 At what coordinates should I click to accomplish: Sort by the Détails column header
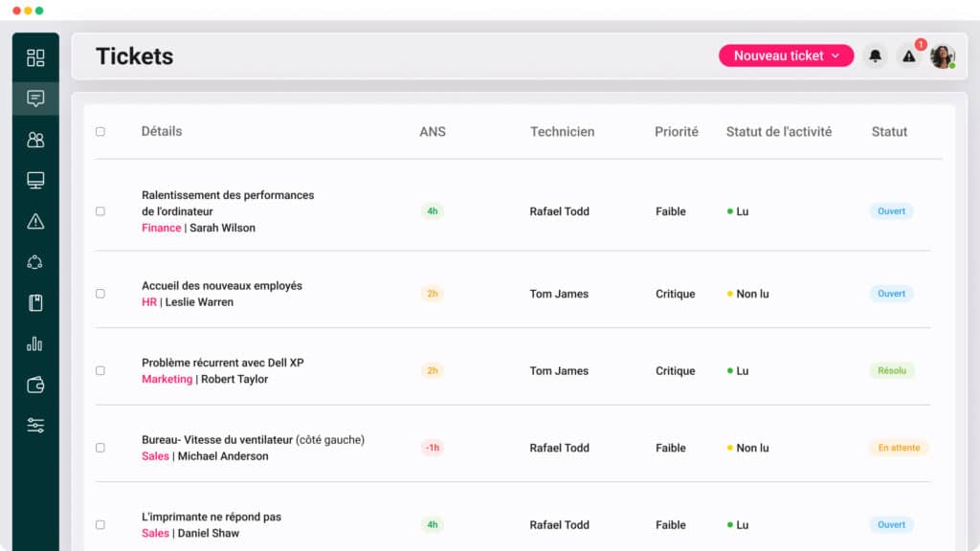coord(161,131)
